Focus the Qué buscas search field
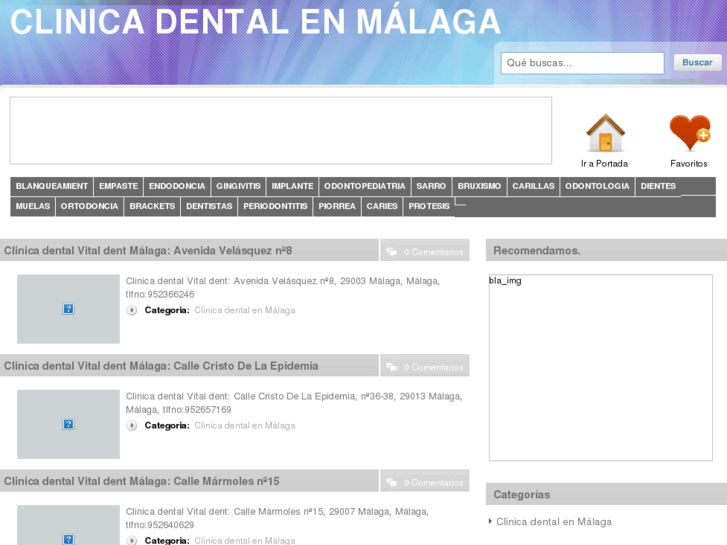 pos(582,63)
